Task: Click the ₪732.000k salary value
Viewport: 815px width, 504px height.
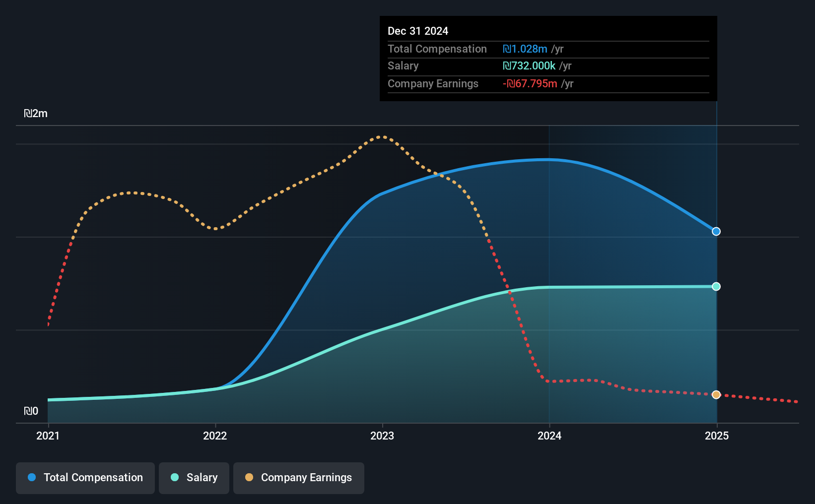Action: (x=529, y=65)
